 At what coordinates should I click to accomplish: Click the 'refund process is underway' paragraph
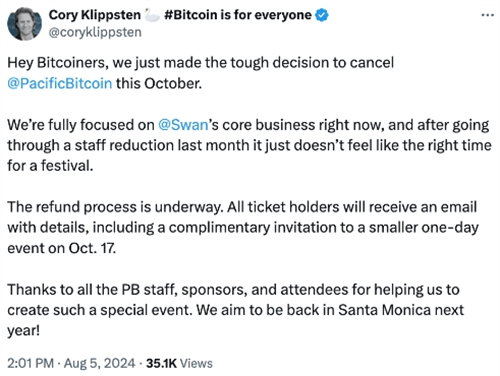[x=243, y=227]
